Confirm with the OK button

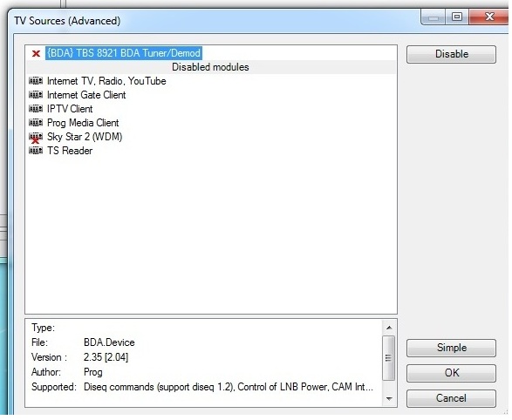[451, 373]
